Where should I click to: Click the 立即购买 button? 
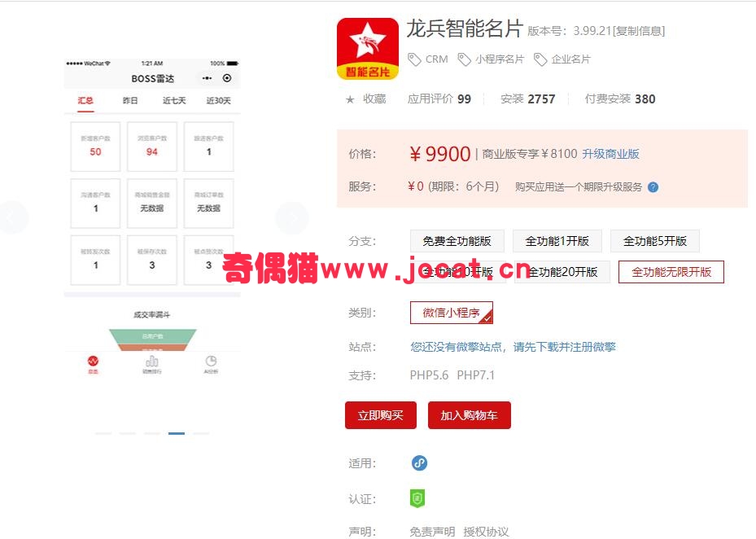pos(380,415)
